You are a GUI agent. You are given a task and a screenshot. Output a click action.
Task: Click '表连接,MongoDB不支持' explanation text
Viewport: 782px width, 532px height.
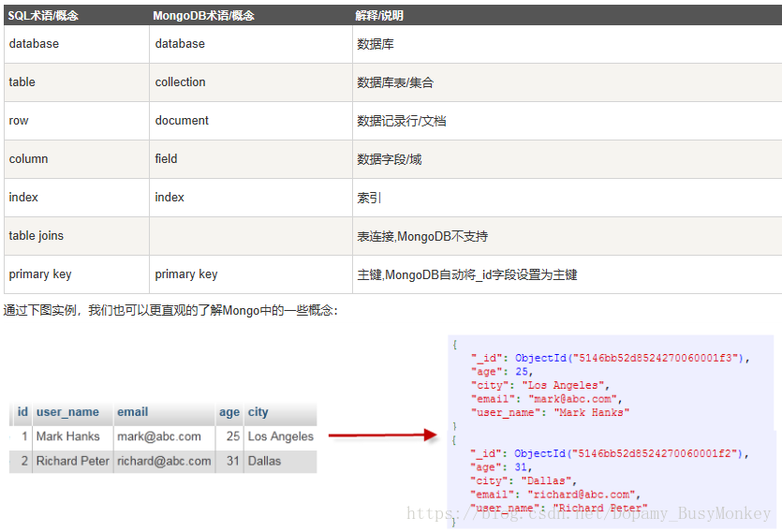(422, 236)
